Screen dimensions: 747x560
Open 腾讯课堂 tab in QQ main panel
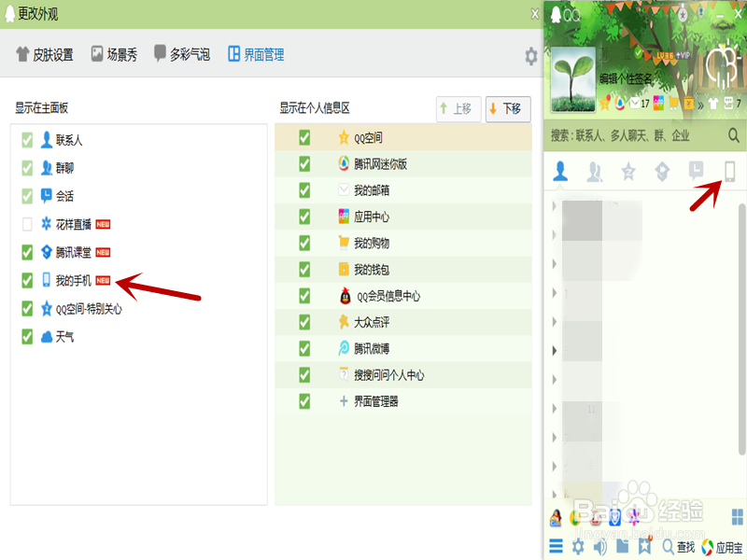coord(662,172)
